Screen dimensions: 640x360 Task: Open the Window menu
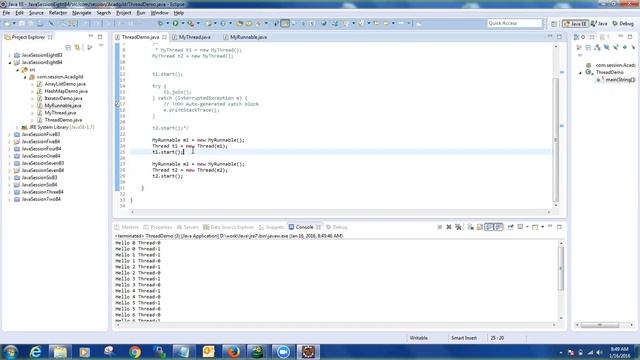159,13
